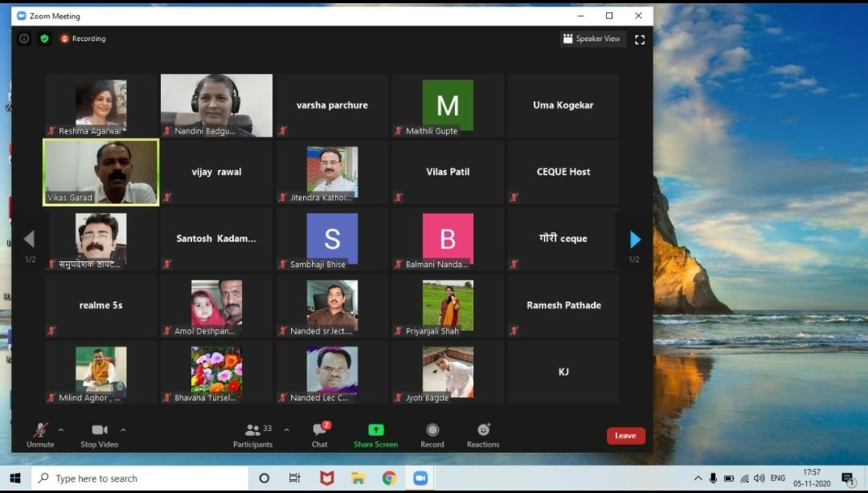
Task: Go to next gallery page arrow
Action: point(635,240)
